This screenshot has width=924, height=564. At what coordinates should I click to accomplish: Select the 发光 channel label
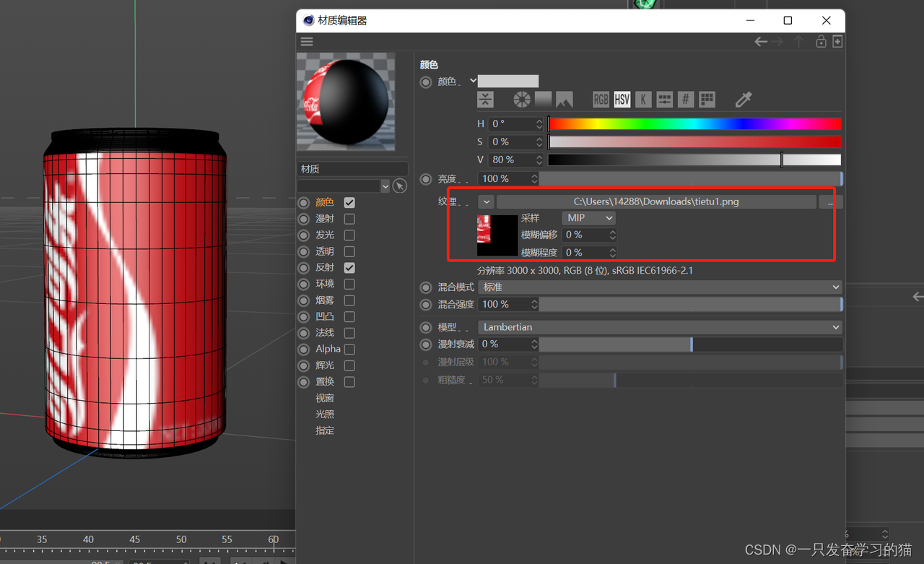325,235
